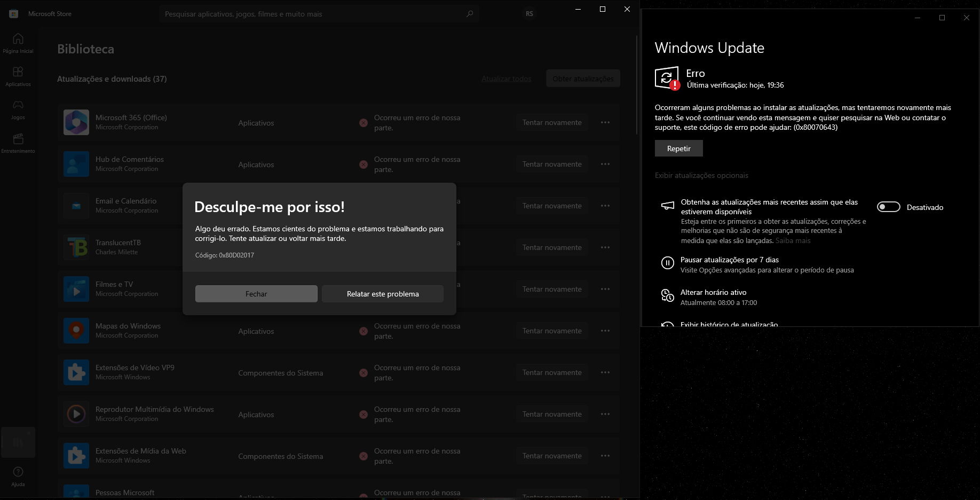Click the TranslucentTB app icon
This screenshot has height=500, width=980.
tap(76, 247)
